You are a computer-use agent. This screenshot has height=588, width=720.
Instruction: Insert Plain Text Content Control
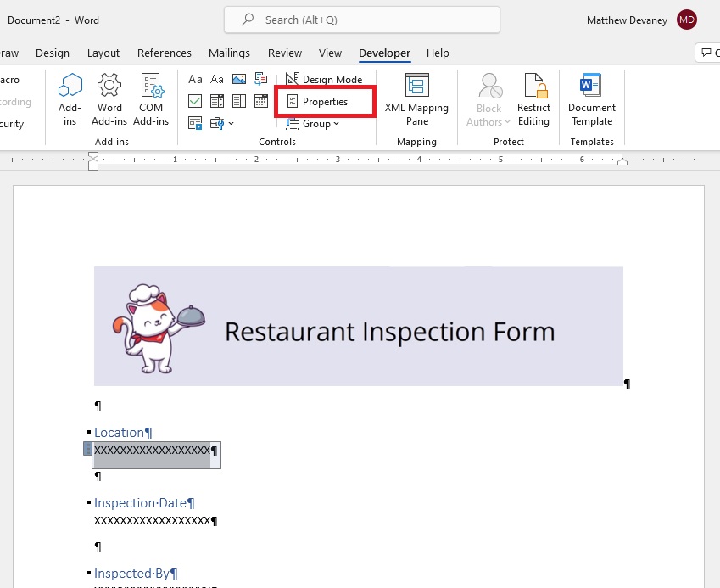point(217,79)
